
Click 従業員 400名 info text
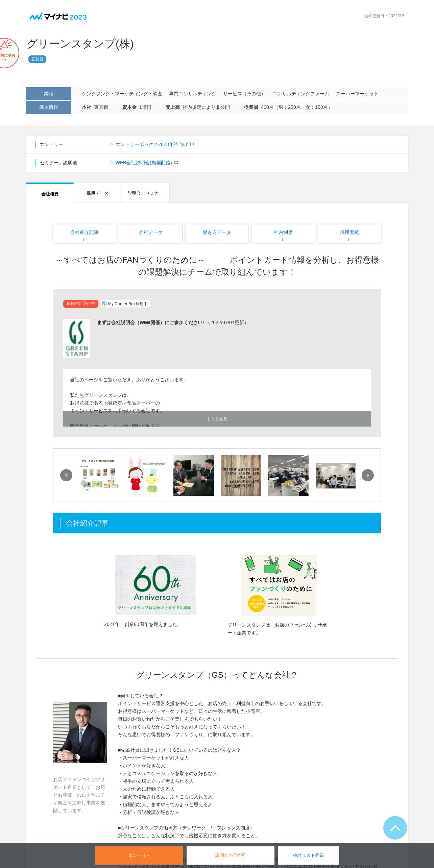click(288, 107)
